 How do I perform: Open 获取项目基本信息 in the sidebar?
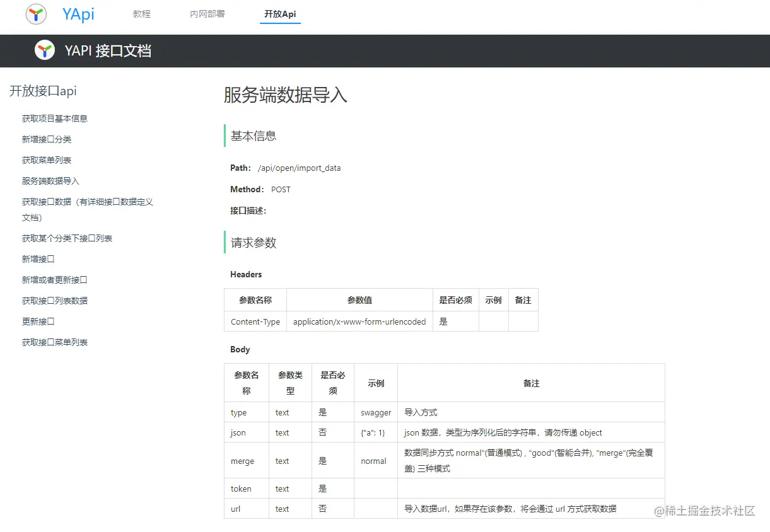point(55,119)
